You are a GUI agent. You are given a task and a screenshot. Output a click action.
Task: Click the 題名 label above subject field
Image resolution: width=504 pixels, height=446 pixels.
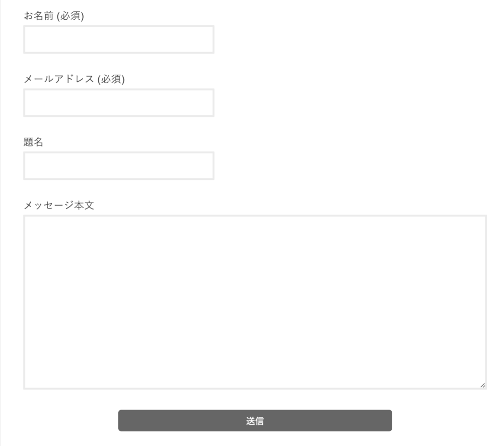point(33,142)
